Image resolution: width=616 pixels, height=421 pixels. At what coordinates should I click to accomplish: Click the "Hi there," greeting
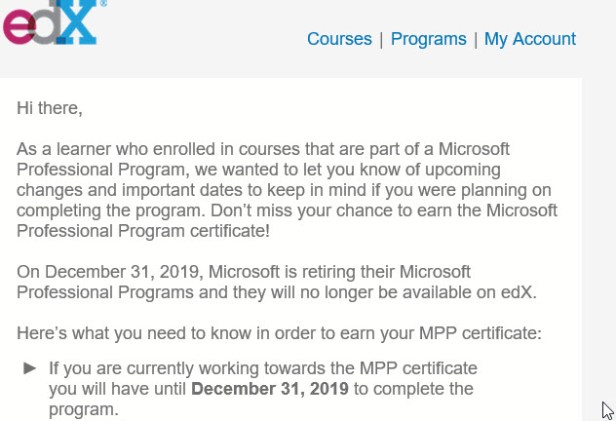(50, 108)
